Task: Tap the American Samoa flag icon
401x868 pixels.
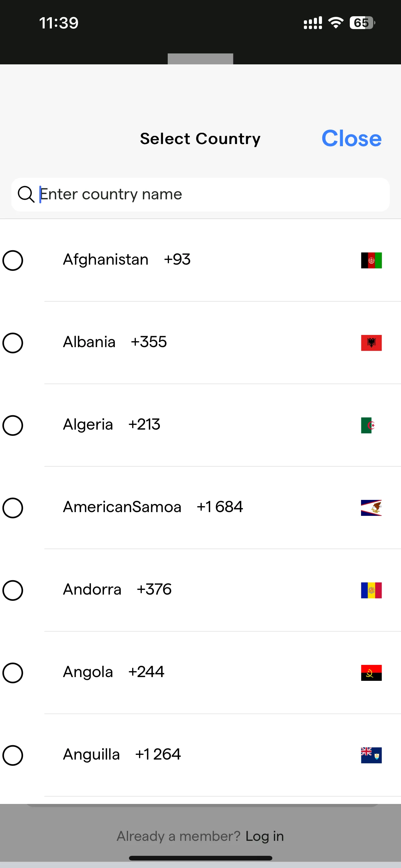Action: (371, 508)
